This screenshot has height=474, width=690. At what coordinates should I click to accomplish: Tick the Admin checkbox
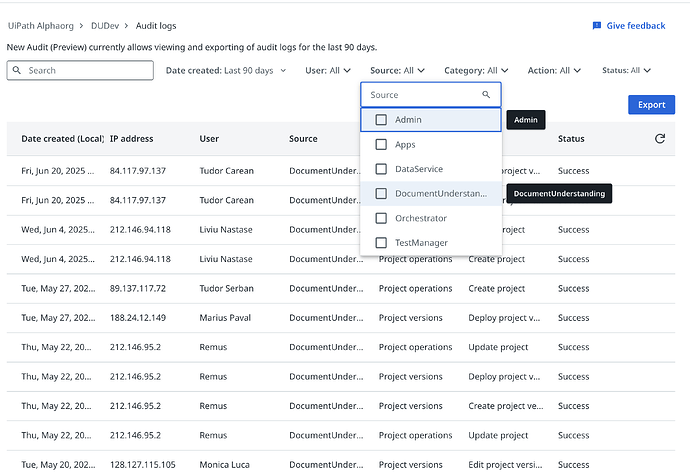(381, 120)
